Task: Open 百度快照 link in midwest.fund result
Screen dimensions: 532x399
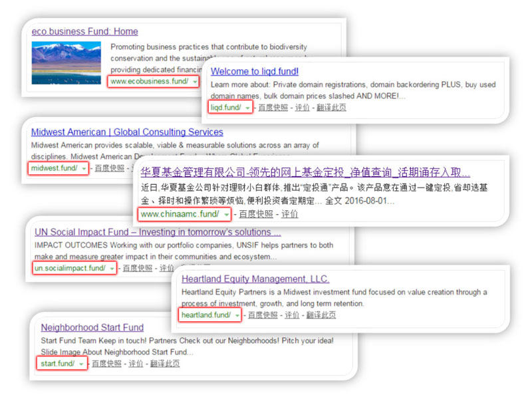Action: pos(109,168)
